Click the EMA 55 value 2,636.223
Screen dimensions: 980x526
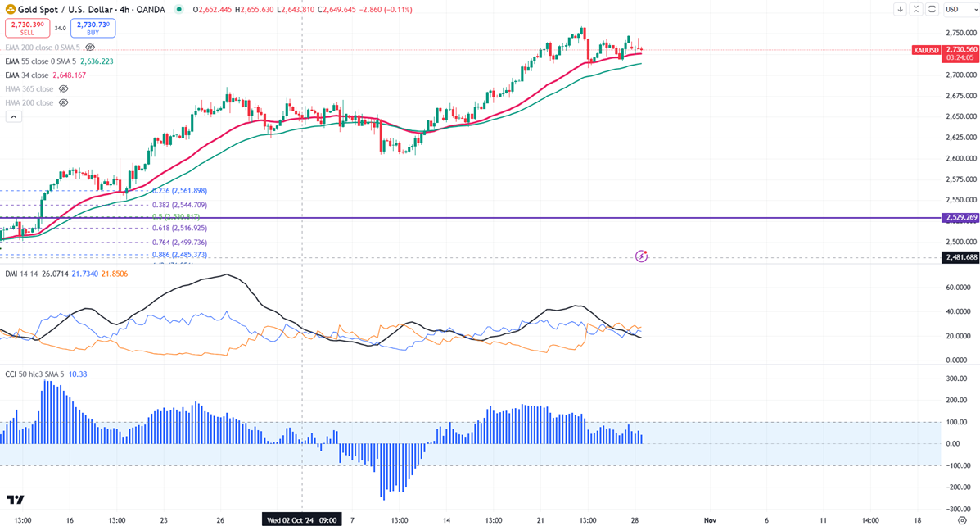[97, 61]
